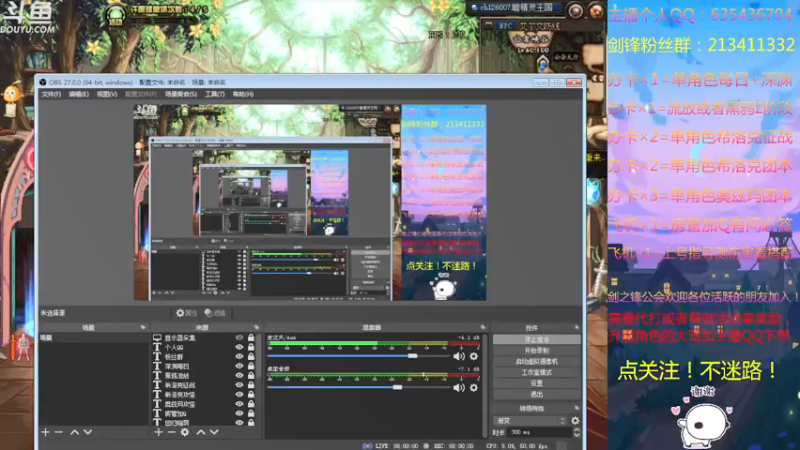
Task: Mute the 麦克风/Aux speaker icon
Action: (x=459, y=356)
